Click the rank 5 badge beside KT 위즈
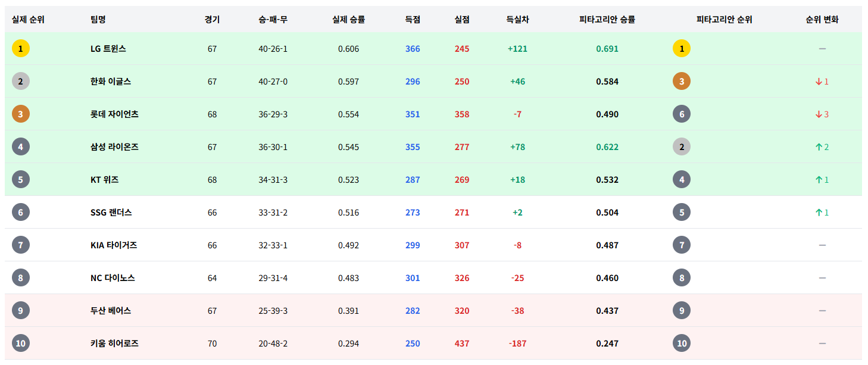868x365 pixels. tap(21, 180)
